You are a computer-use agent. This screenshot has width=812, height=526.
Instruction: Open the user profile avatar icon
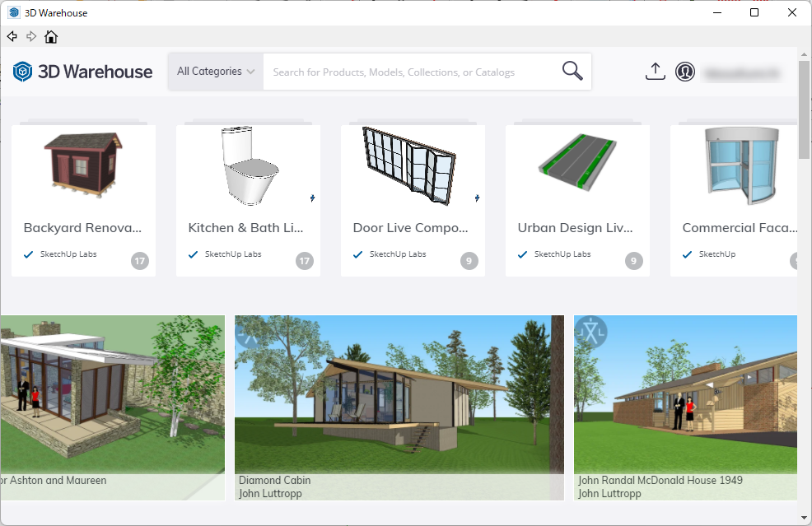pyautogui.click(x=685, y=72)
